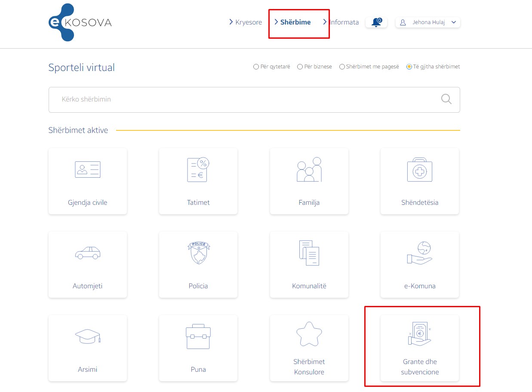
Task: Click the notification bell icon
Action: click(376, 22)
